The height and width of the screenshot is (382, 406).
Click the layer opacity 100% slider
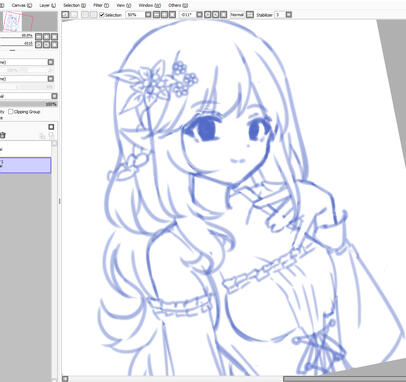click(x=29, y=104)
